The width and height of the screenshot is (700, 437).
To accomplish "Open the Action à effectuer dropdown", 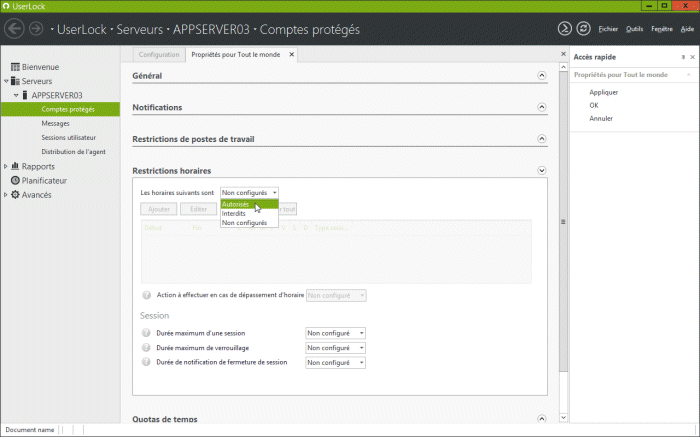I will pos(336,295).
